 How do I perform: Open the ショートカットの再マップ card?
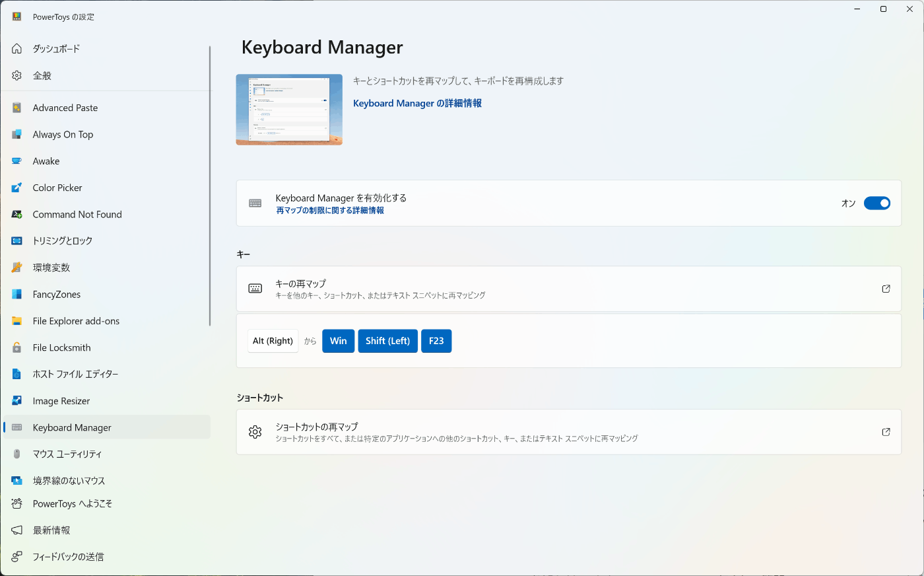(568, 432)
